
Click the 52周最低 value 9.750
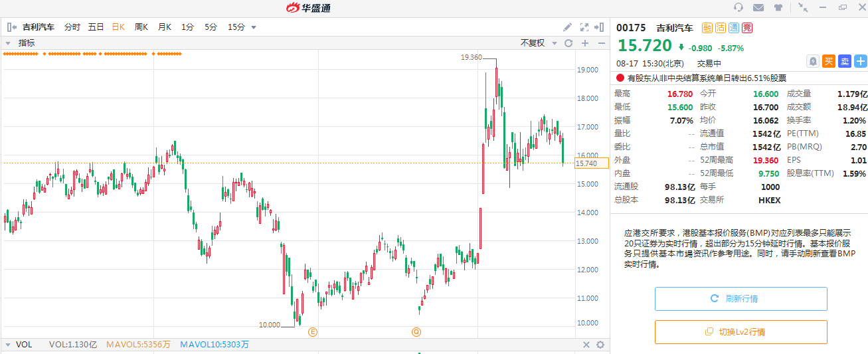[x=769, y=173]
